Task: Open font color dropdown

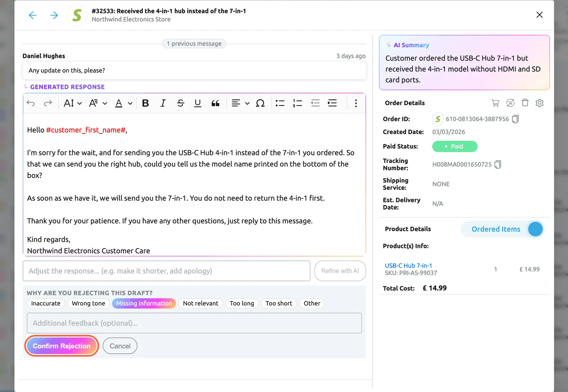Action: coord(123,103)
